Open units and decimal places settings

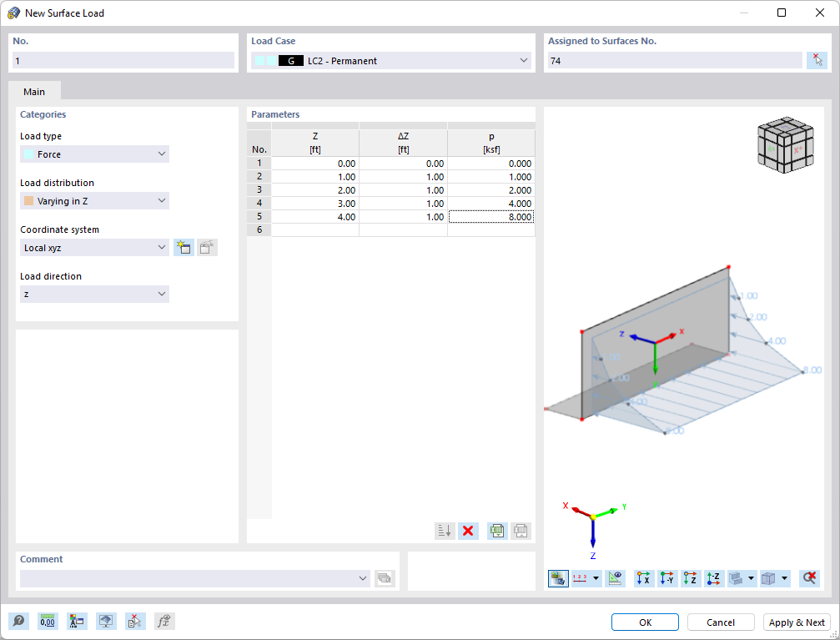pos(48,621)
